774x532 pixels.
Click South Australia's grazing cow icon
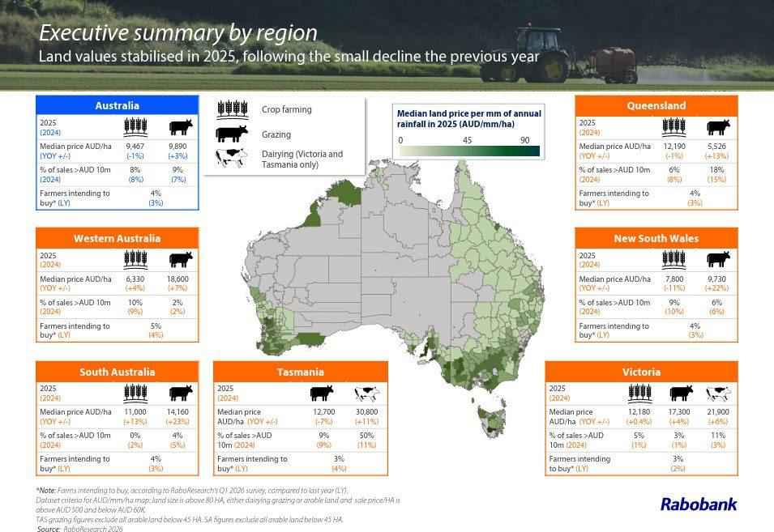(181, 394)
